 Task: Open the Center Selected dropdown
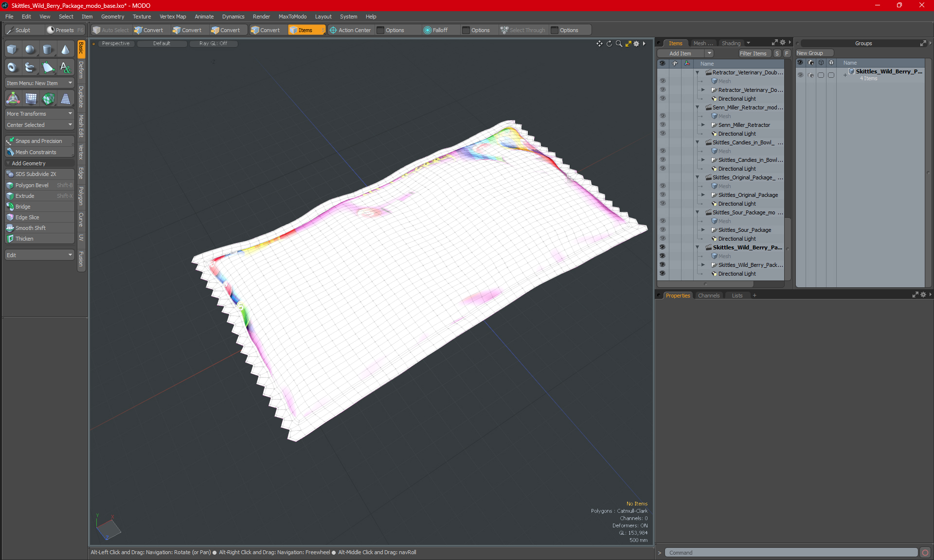point(39,125)
